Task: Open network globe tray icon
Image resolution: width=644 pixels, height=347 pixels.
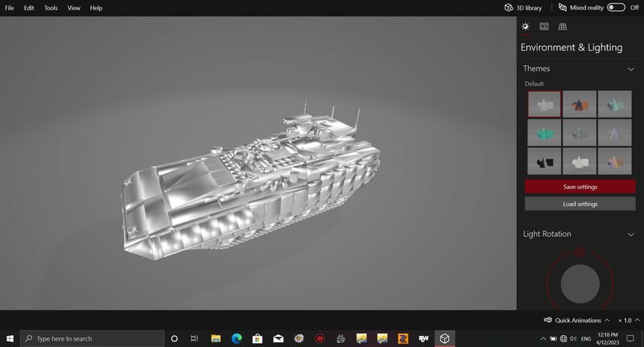Action: [x=563, y=339]
